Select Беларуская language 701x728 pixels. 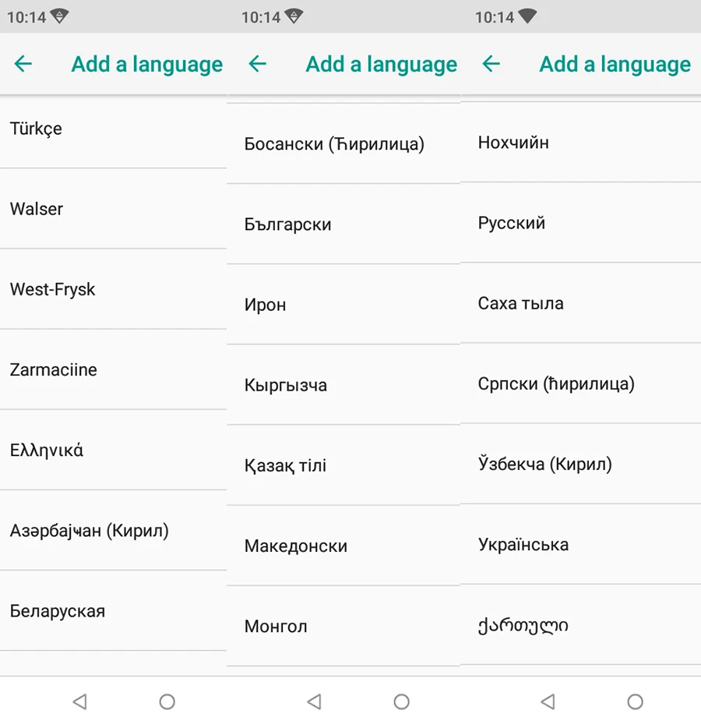click(x=113, y=610)
